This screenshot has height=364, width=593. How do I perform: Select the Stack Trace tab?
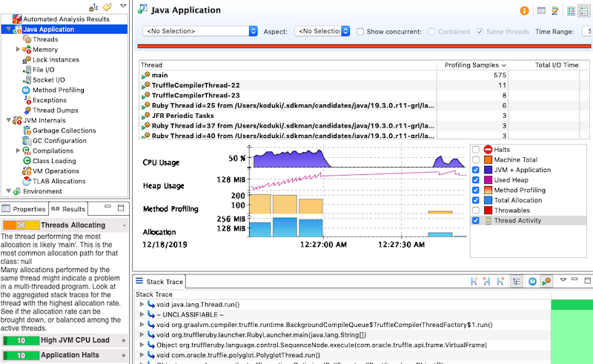pyautogui.click(x=159, y=282)
